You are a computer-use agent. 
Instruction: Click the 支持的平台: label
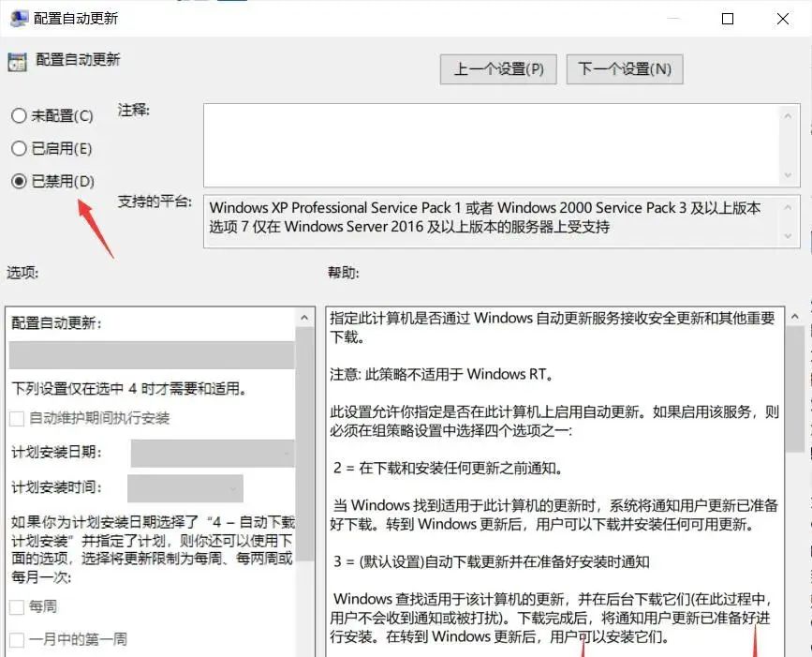[x=155, y=202]
